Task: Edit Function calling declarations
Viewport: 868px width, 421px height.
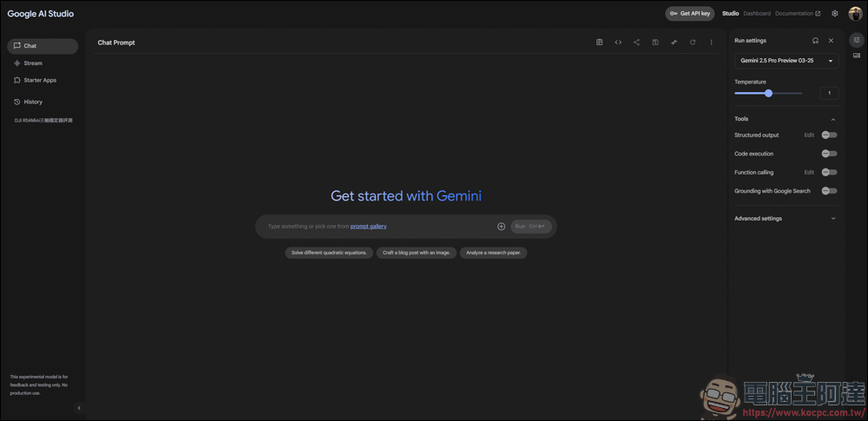Action: (x=809, y=172)
